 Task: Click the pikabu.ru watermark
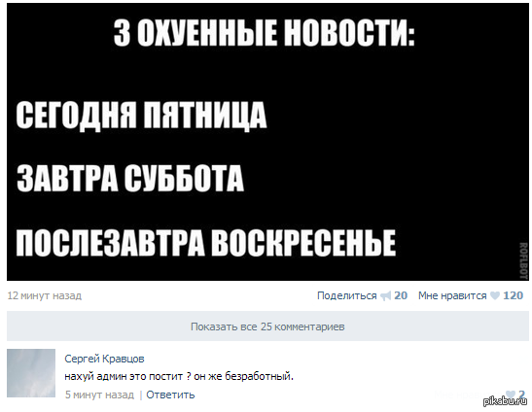click(506, 402)
